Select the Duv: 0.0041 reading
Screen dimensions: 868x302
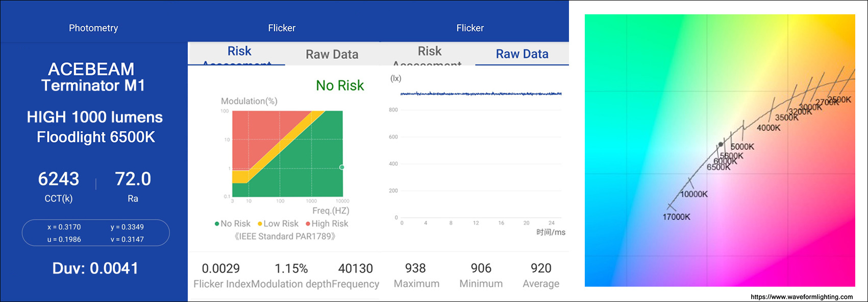(x=95, y=268)
